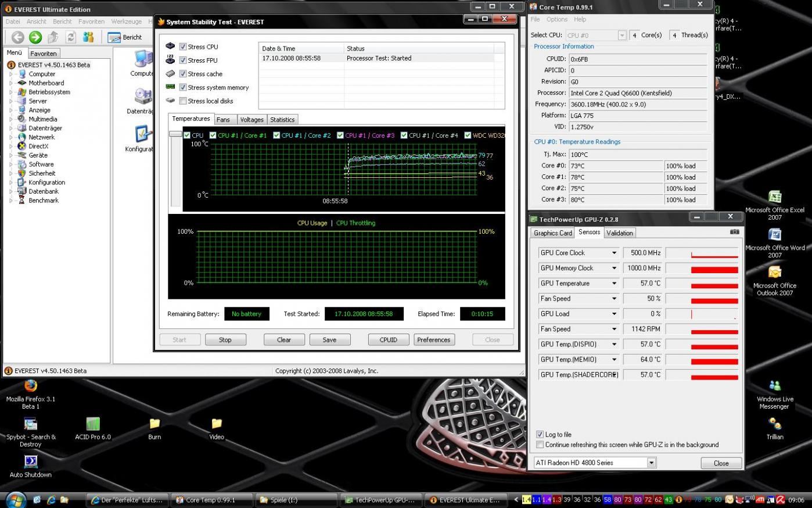
Task: Open ATI Radeon HD 4800 Series dropdown
Action: pos(652,463)
